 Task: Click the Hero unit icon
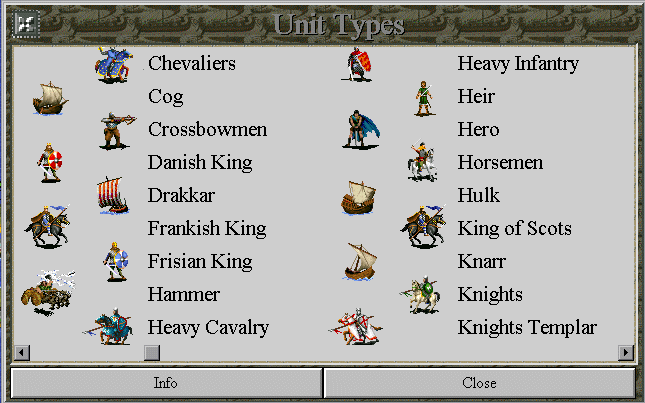coord(361,129)
